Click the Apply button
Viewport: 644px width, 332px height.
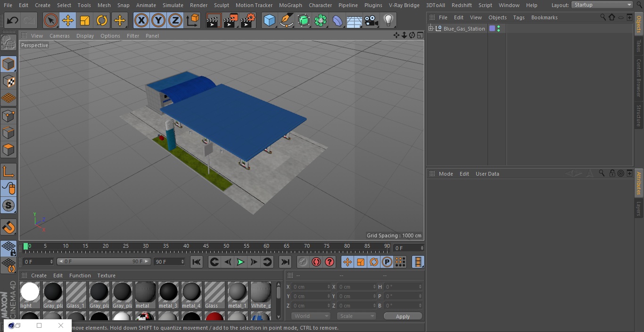pos(403,316)
